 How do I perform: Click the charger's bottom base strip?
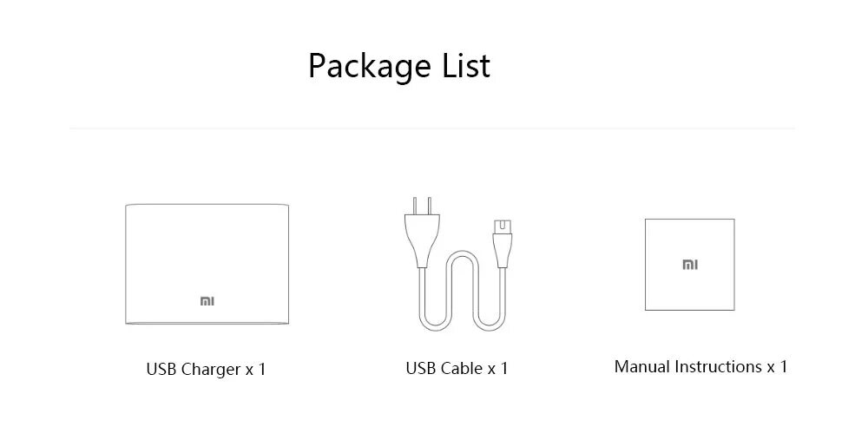[x=207, y=322]
